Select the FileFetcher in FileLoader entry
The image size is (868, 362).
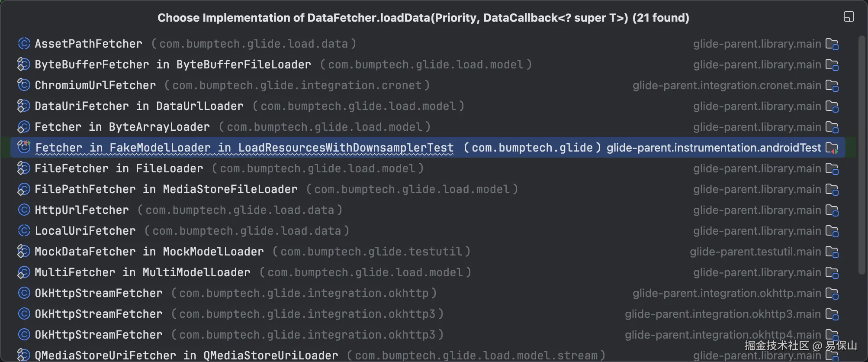118,168
